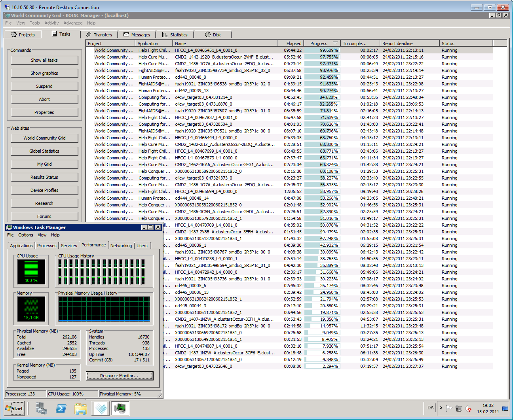Click the My Grid button
Screen dimensions: 513x420
click(44, 164)
